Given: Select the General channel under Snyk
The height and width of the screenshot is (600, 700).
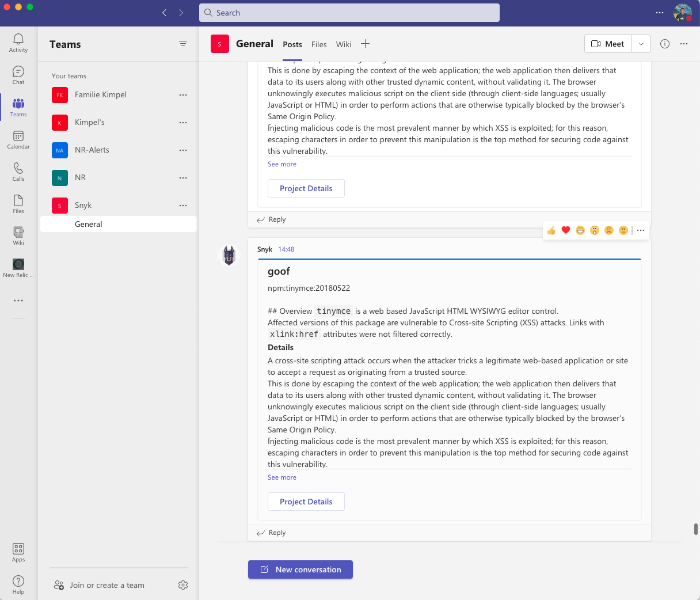Looking at the screenshot, I should (x=119, y=224).
